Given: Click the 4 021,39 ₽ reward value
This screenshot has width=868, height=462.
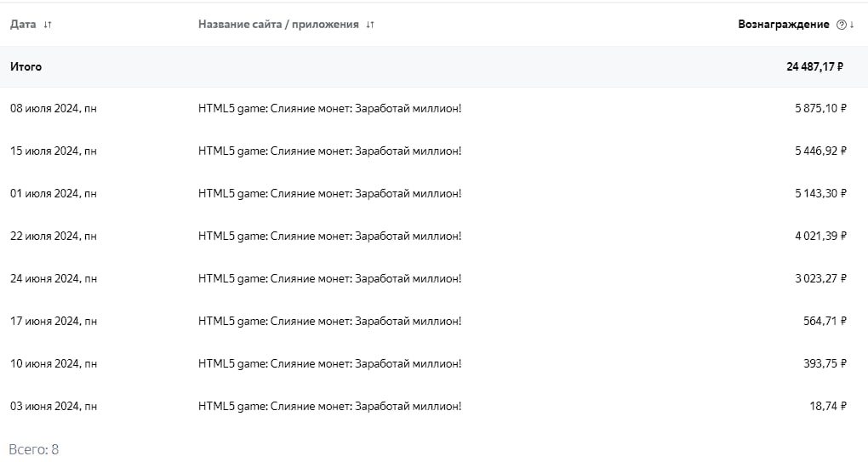Looking at the screenshot, I should pos(820,236).
